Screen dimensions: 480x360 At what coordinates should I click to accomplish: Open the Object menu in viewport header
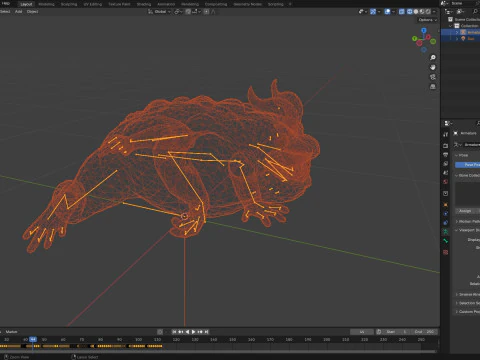point(32,12)
